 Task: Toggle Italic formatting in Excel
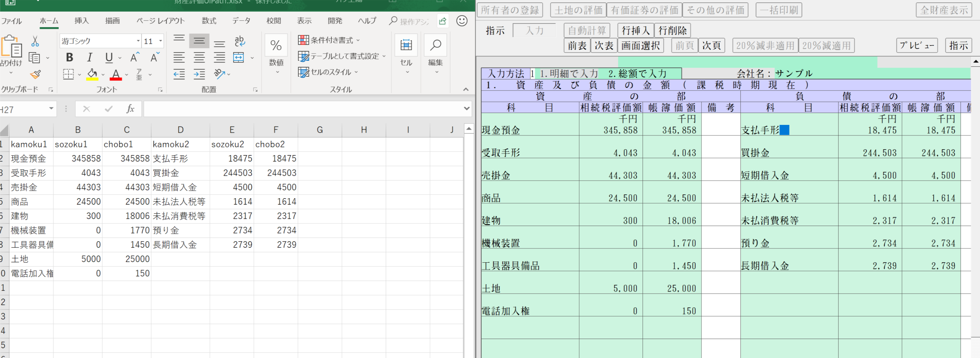pos(89,57)
